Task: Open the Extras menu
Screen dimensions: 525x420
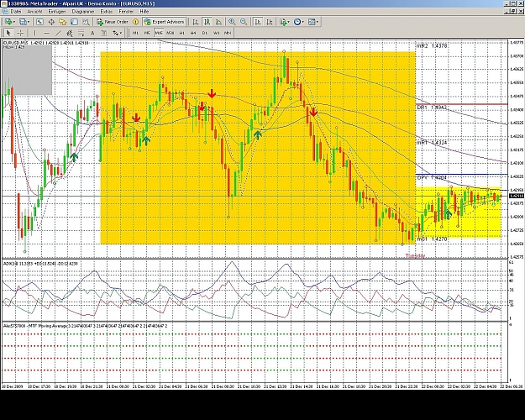Action: 107,12
